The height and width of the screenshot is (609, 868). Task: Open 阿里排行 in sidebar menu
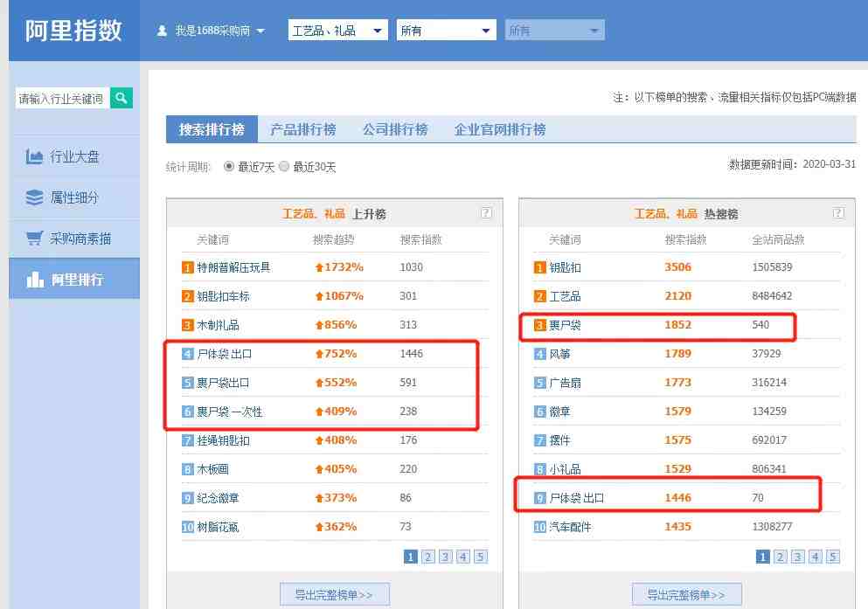point(74,280)
